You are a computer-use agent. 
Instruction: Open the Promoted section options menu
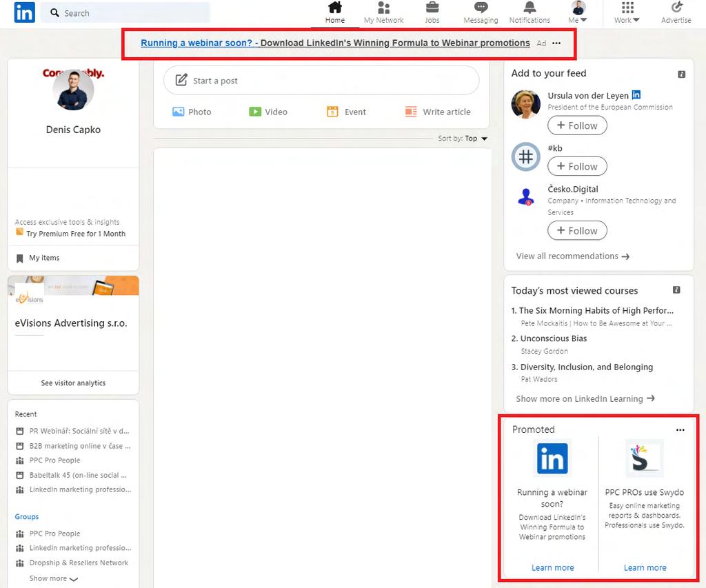(x=680, y=430)
